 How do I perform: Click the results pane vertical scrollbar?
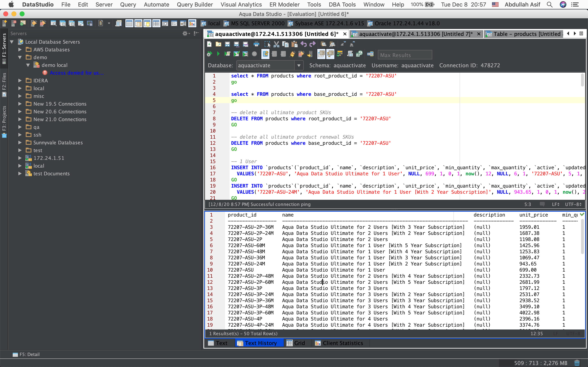click(x=582, y=237)
